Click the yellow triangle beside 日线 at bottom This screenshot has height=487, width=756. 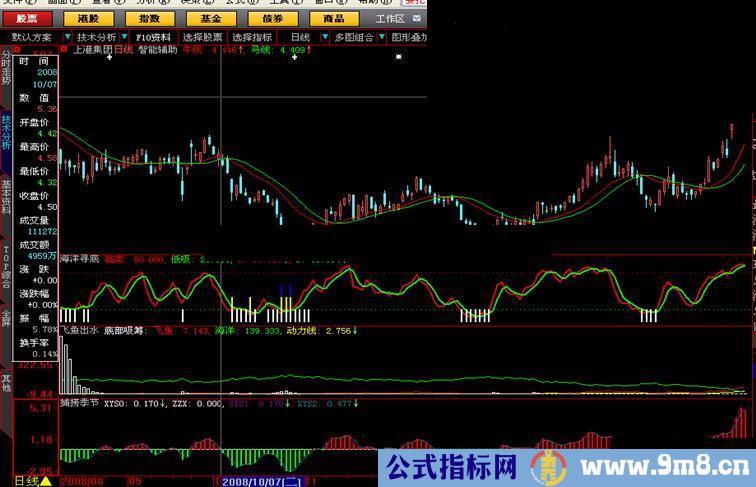point(45,481)
